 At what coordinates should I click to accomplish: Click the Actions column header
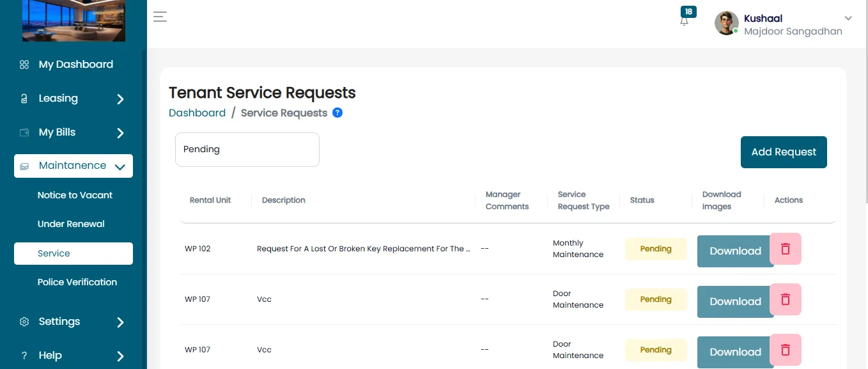click(x=789, y=200)
